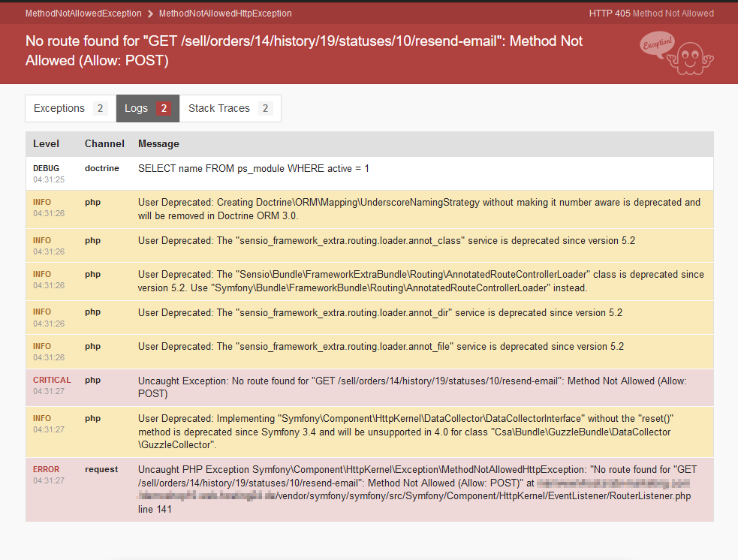Screen dimensions: 738x560
Task: Click the Uncaught Exception critical message
Action: [x=412, y=387]
